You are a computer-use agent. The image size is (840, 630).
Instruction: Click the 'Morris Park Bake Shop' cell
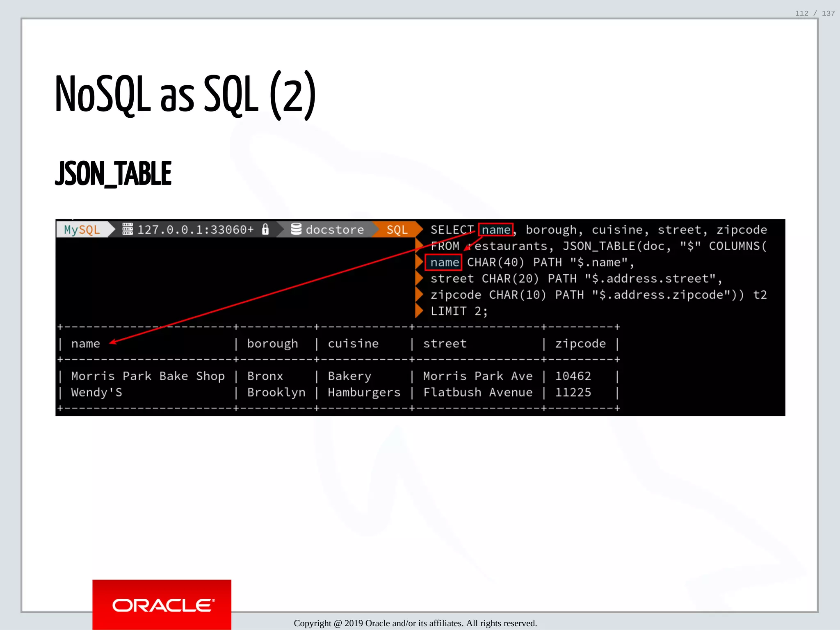pyautogui.click(x=148, y=376)
